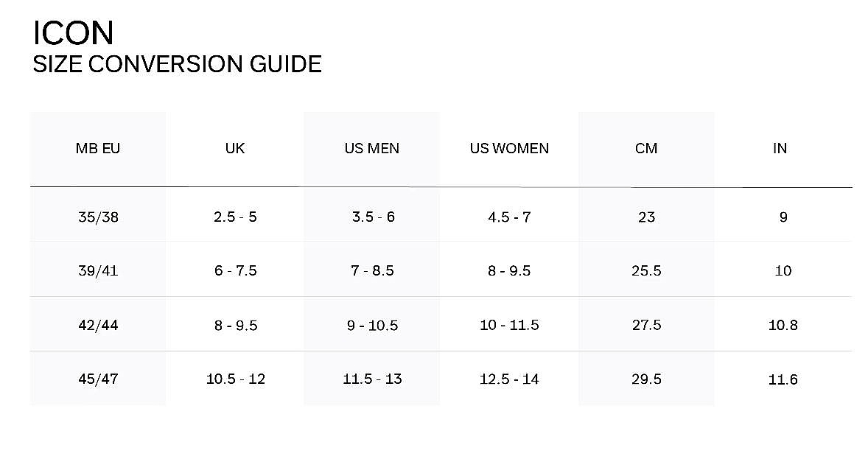868x459 pixels.
Task: Select the MB EU column header
Action: click(x=98, y=148)
